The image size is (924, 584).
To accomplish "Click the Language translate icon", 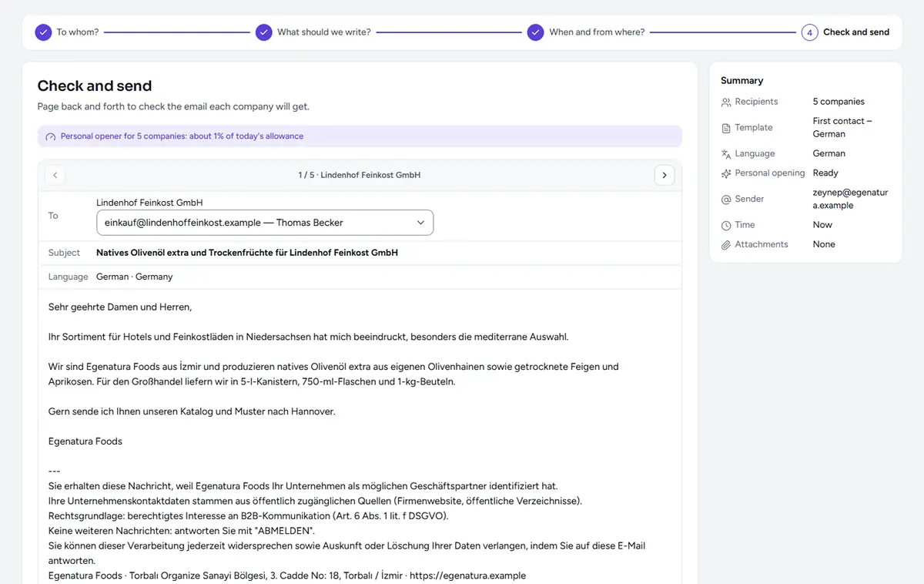I will coord(726,154).
